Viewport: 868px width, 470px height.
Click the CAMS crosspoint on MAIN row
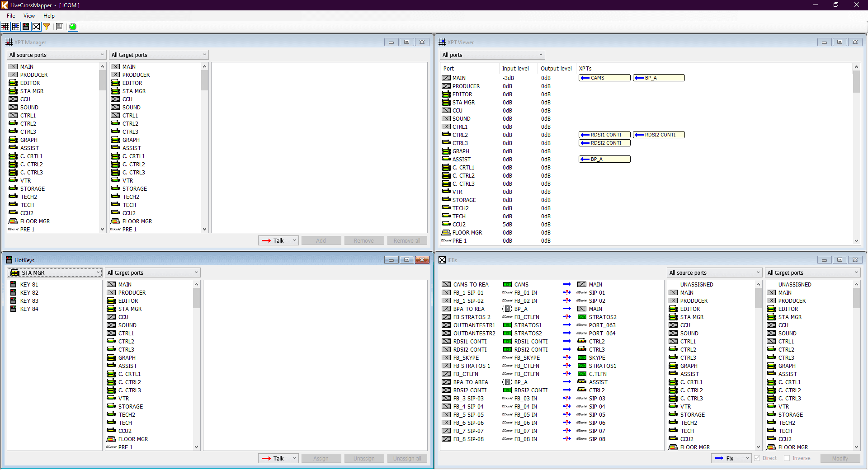(x=604, y=78)
